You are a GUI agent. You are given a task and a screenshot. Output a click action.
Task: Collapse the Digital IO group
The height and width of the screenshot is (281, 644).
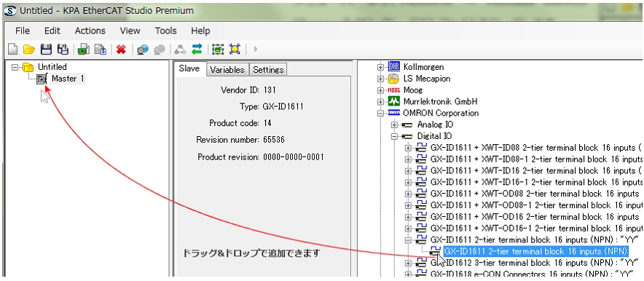395,136
